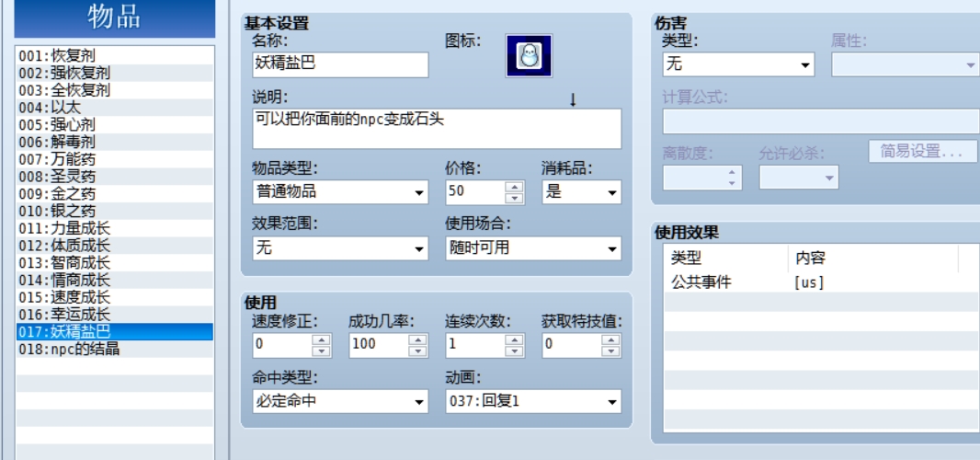Image resolution: width=980 pixels, height=460 pixels.
Task: Decrease 成功几率 with the down arrow
Action: (417, 351)
